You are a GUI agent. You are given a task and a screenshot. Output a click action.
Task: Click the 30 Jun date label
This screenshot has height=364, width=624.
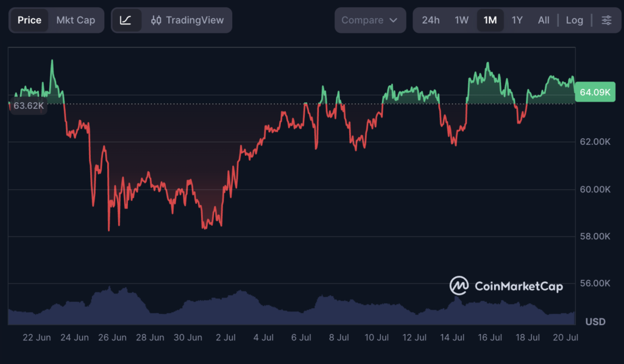188,337
